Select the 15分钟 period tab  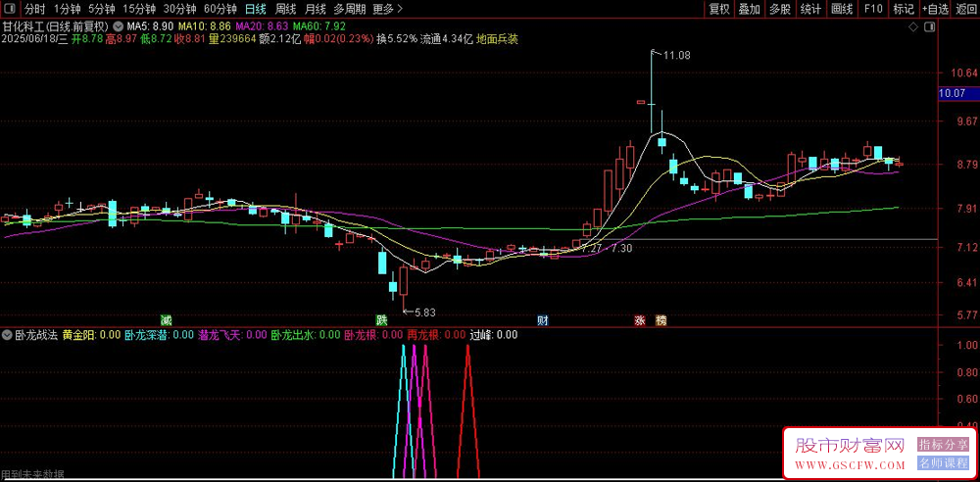coord(139,9)
